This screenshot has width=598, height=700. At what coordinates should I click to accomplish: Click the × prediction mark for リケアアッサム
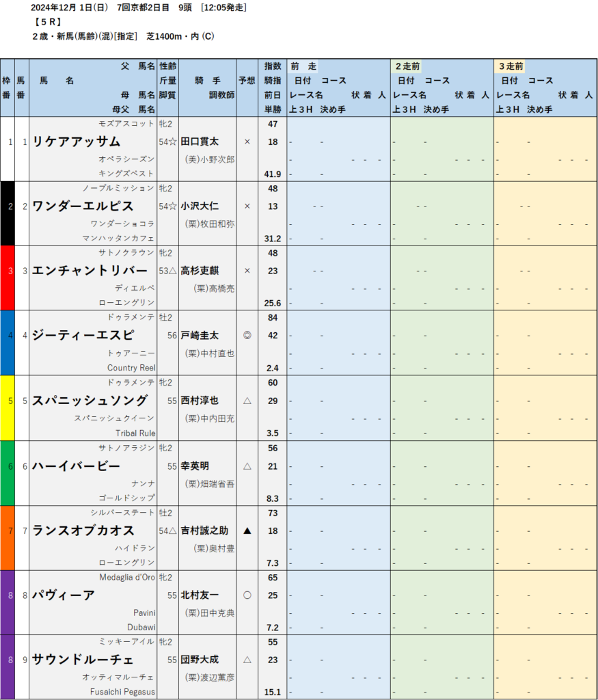pos(247,142)
